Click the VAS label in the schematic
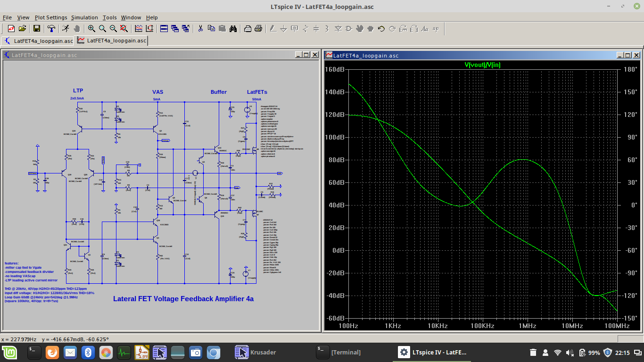The image size is (644, 362). click(x=157, y=92)
